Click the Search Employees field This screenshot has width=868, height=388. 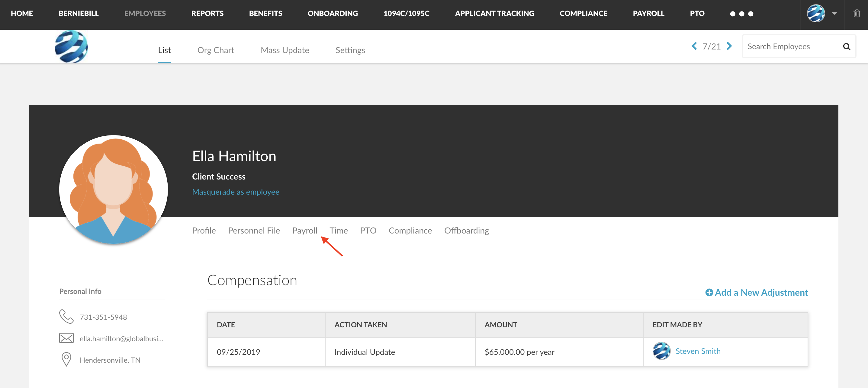(799, 46)
